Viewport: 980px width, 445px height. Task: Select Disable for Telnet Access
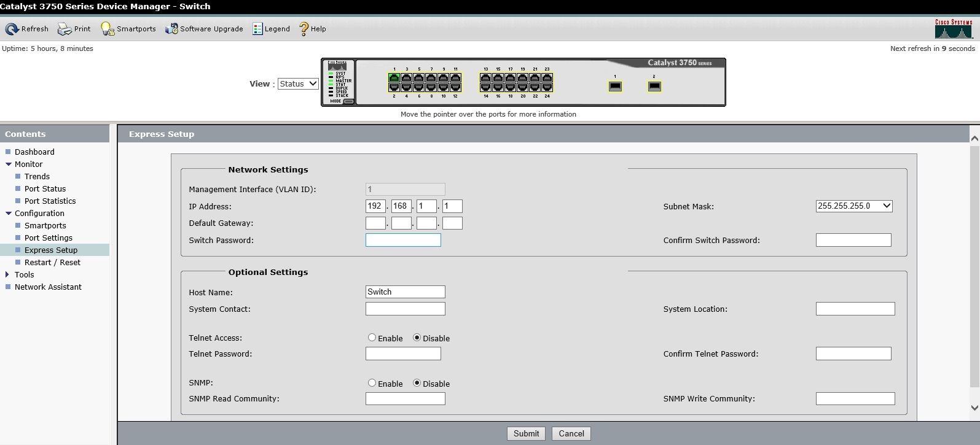(x=417, y=338)
